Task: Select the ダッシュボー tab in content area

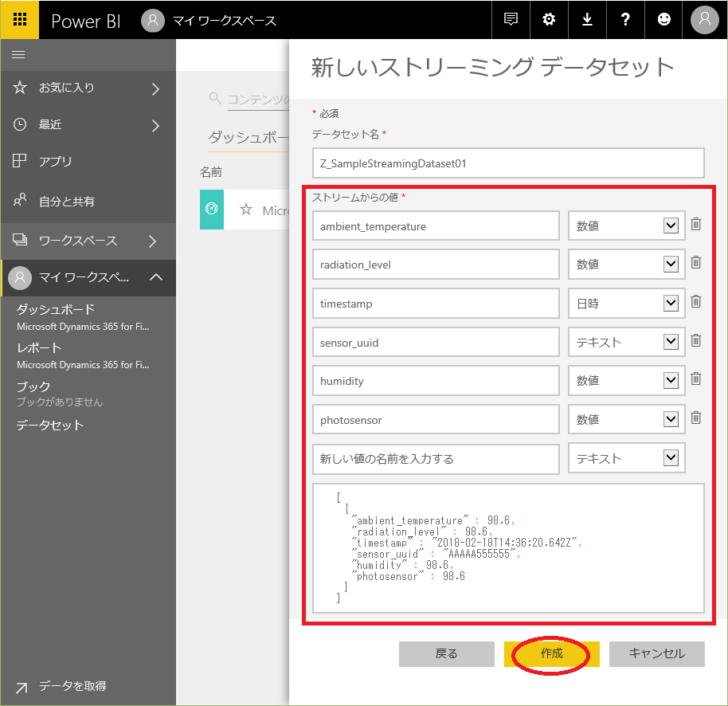Action: pos(249,138)
